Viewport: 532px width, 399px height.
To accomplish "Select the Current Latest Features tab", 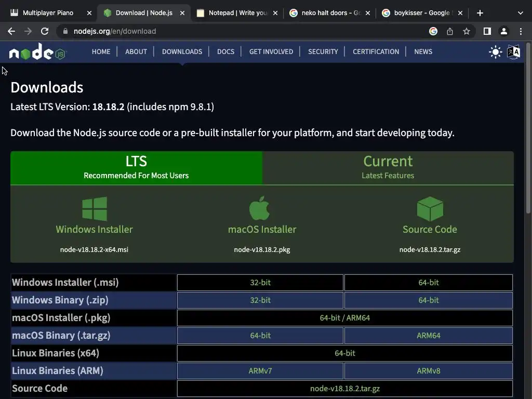I will coord(388,168).
